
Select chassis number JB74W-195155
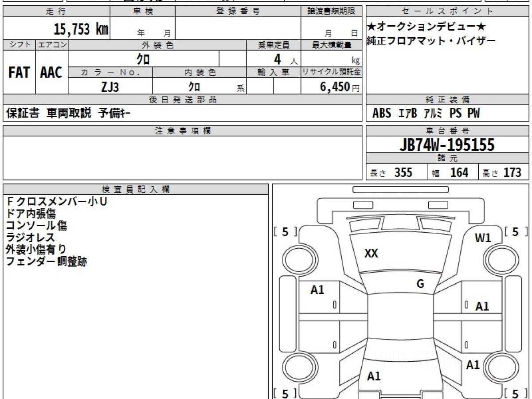point(447,145)
